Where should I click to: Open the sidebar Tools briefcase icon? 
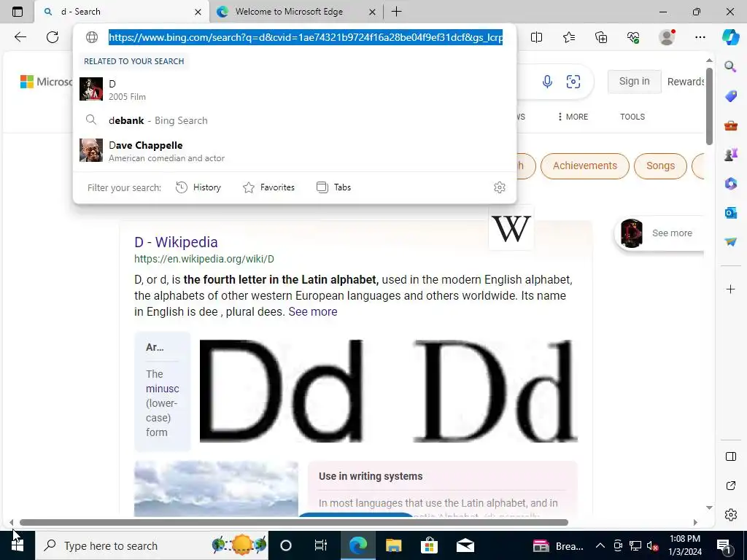point(730,125)
